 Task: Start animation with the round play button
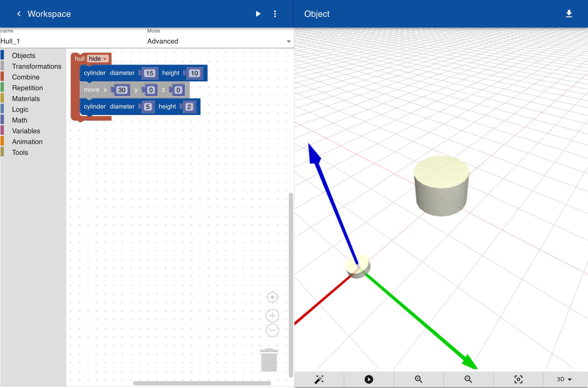click(x=369, y=379)
